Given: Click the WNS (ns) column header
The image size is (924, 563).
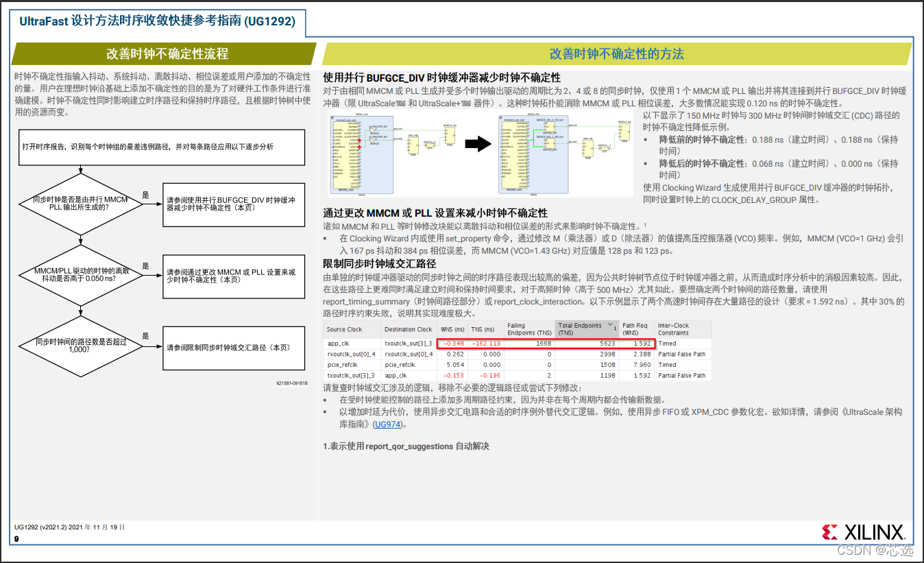Looking at the screenshot, I should point(454,329).
